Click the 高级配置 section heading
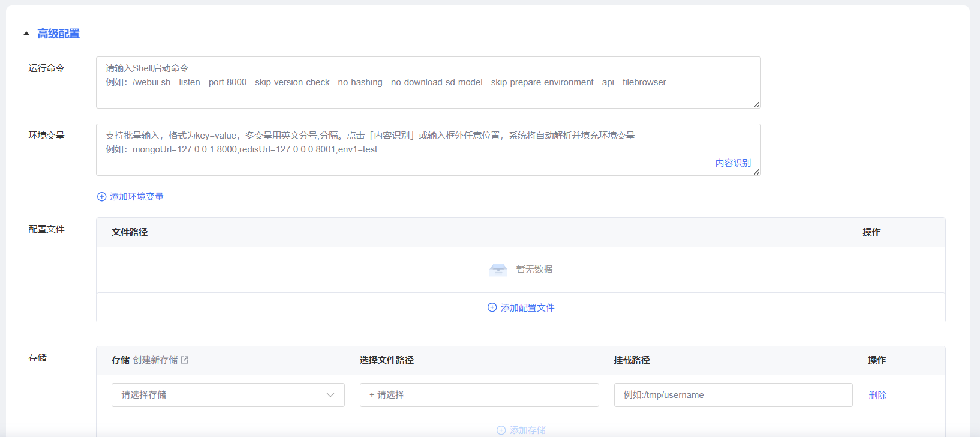The image size is (980, 443). coord(59,34)
